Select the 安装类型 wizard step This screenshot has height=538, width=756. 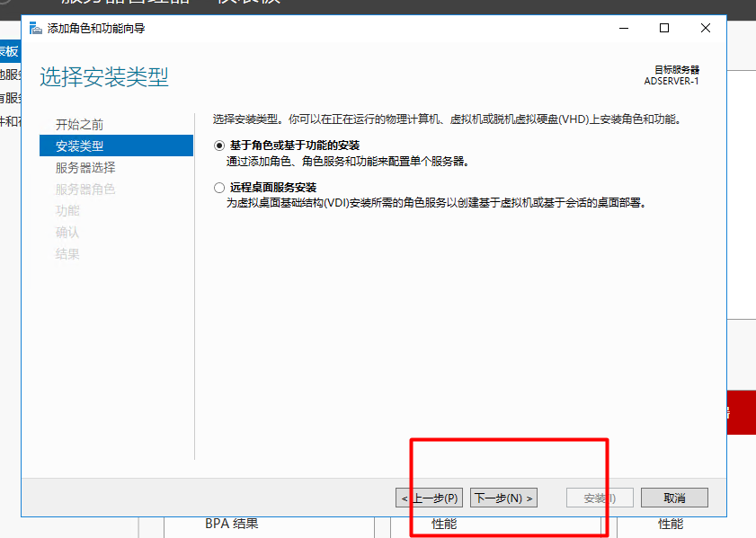(x=116, y=146)
